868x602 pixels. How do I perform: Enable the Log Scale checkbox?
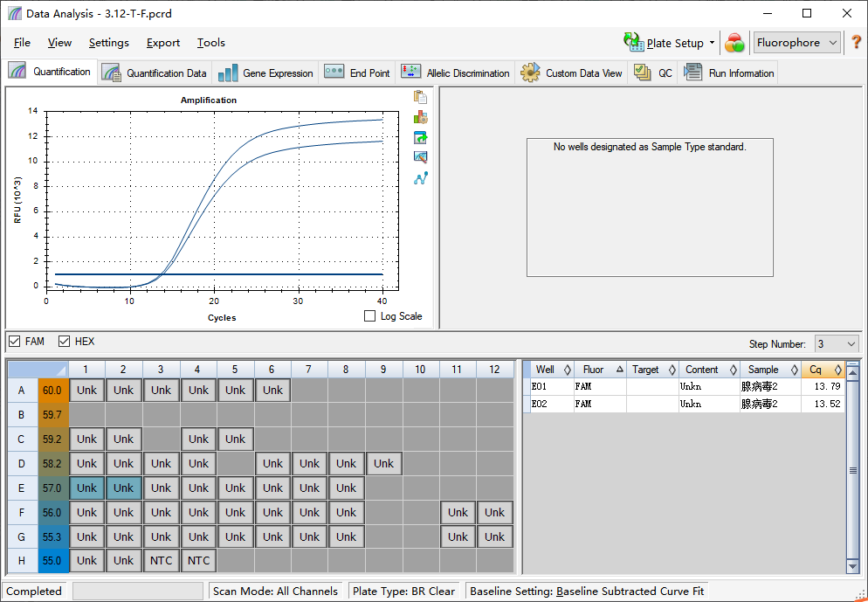click(x=369, y=315)
